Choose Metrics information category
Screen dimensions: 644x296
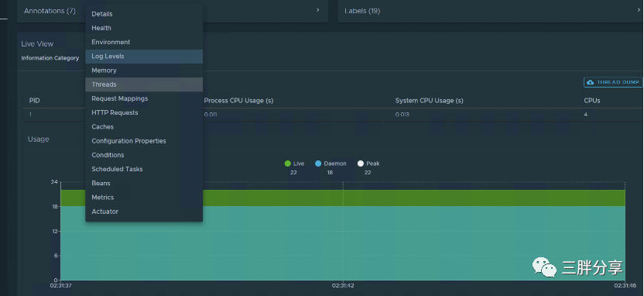coord(144,198)
